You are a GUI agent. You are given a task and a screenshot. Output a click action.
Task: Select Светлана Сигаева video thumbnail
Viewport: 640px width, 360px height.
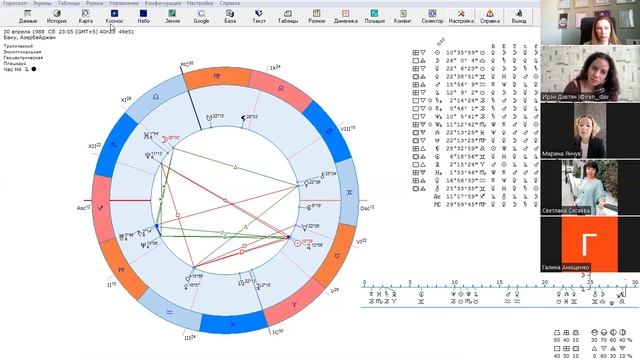pos(590,187)
